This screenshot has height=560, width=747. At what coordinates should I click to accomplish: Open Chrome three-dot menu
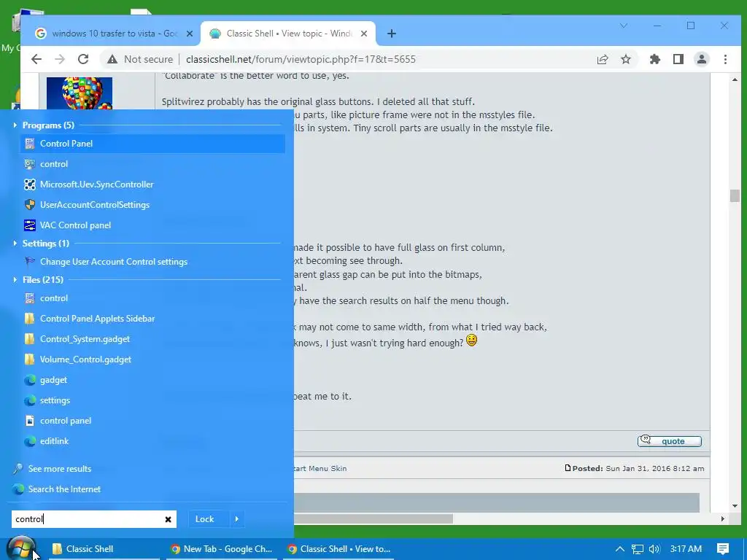pyautogui.click(x=725, y=59)
